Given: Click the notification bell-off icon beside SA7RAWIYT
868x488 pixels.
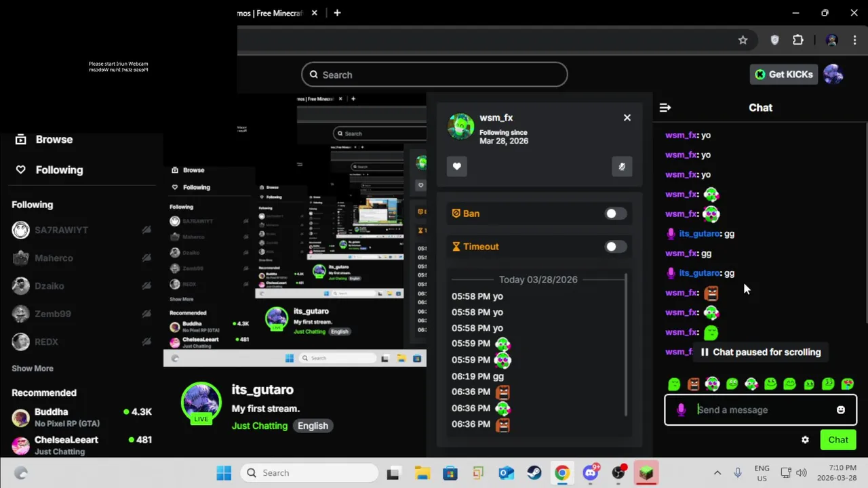Looking at the screenshot, I should [x=146, y=230].
